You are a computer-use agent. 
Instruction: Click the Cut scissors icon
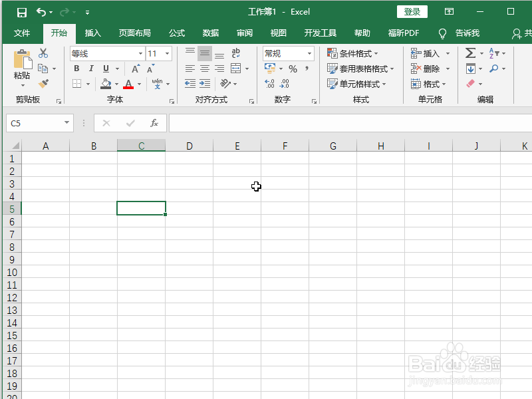click(43, 53)
